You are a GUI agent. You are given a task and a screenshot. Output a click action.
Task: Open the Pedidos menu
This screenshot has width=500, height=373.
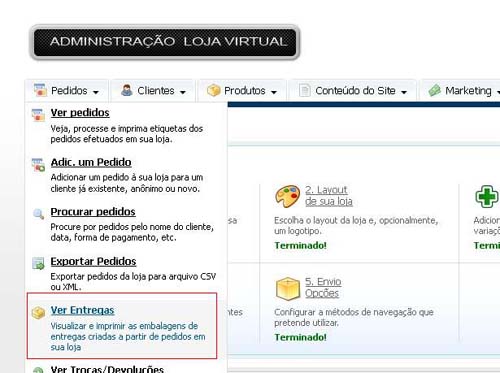[66, 90]
